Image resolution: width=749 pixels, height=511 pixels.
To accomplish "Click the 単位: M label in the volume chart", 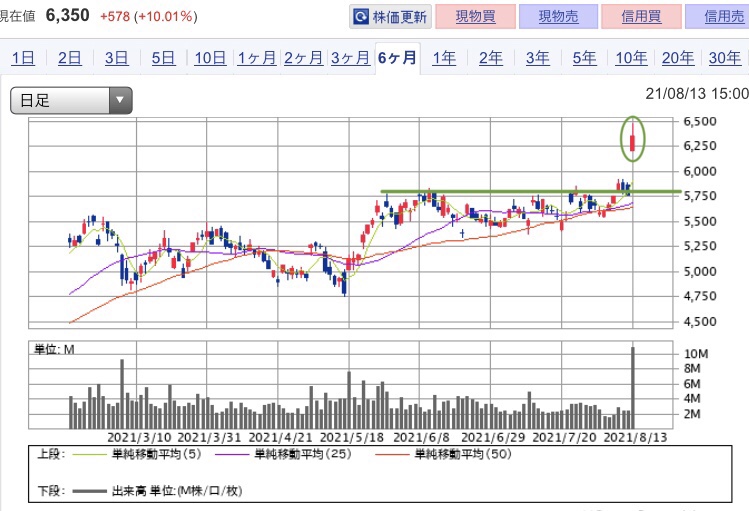I will [x=54, y=350].
